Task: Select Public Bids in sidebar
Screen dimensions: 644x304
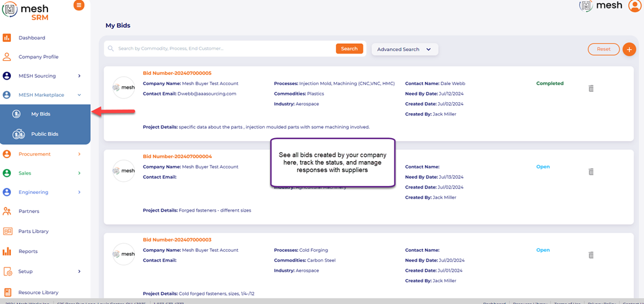Action: click(44, 134)
